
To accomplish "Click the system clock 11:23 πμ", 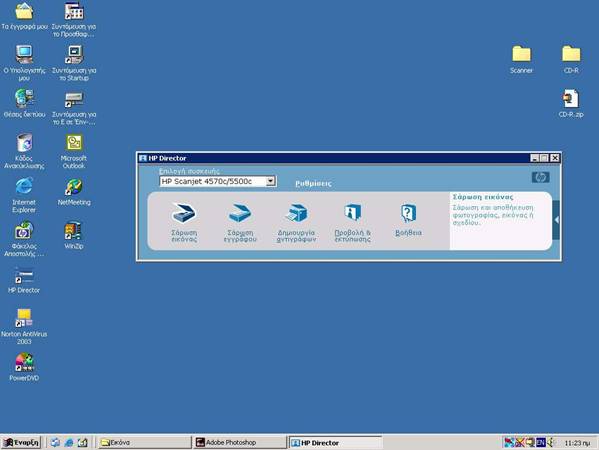I will click(x=577, y=443).
